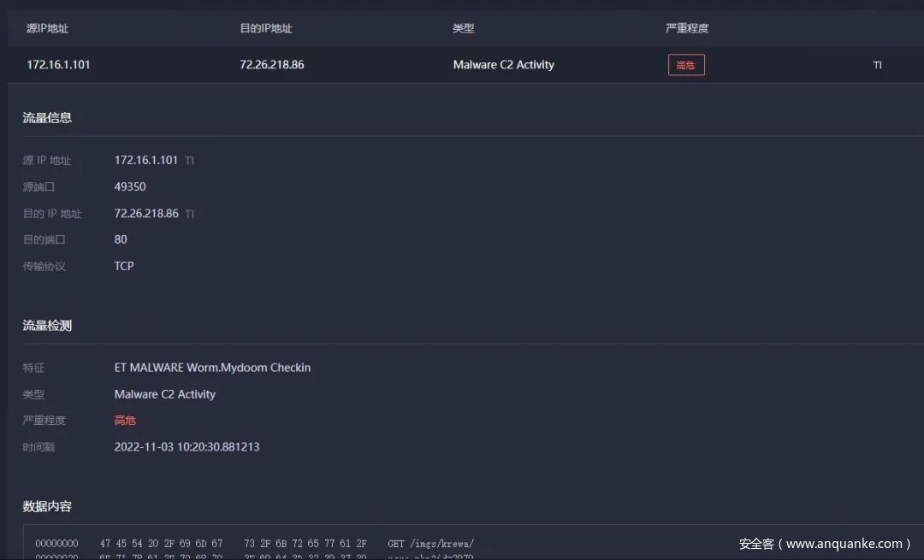
Task: Click the destination port value 80
Action: 121,239
